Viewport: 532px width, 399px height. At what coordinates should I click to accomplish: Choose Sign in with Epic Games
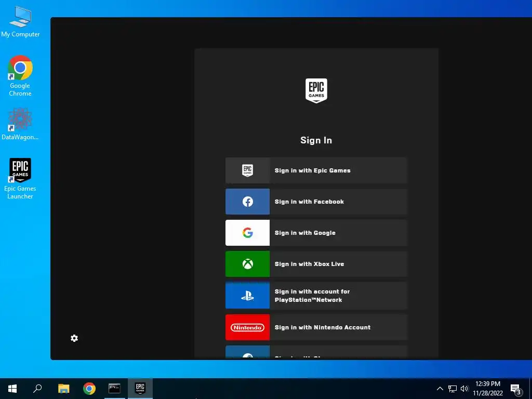(x=316, y=170)
